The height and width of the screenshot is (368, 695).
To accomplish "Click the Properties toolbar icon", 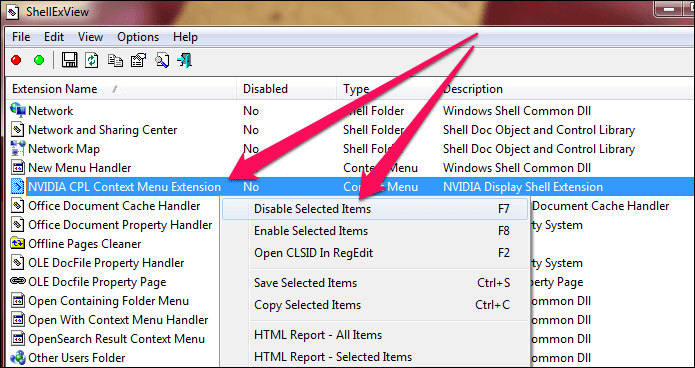I will (x=138, y=60).
